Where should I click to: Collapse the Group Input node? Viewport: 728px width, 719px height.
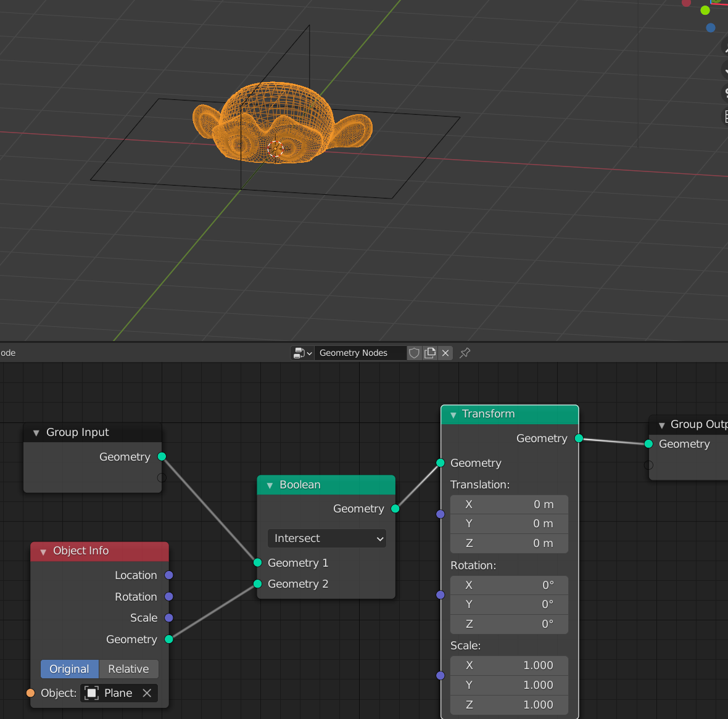pos(36,433)
